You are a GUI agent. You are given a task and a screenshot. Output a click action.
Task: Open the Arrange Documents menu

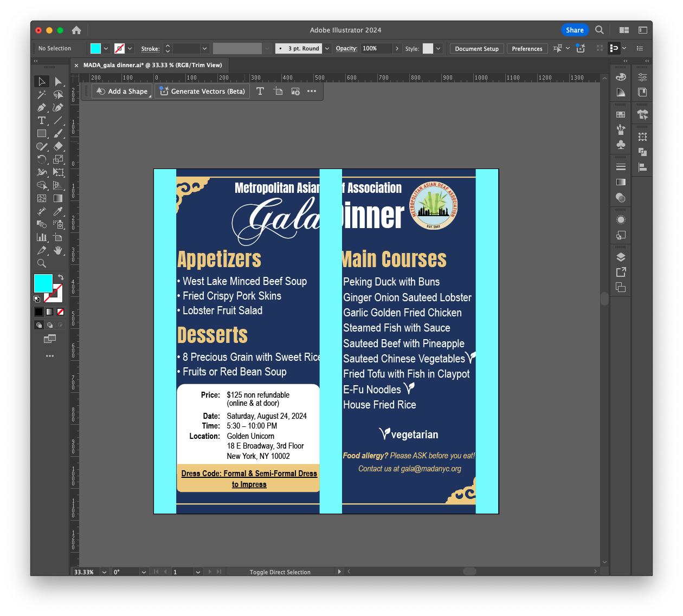624,30
